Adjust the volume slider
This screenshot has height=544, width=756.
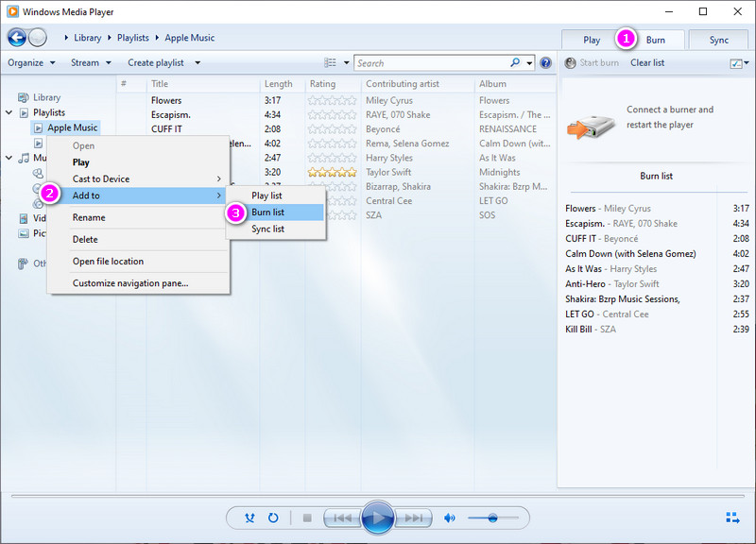pyautogui.click(x=492, y=518)
